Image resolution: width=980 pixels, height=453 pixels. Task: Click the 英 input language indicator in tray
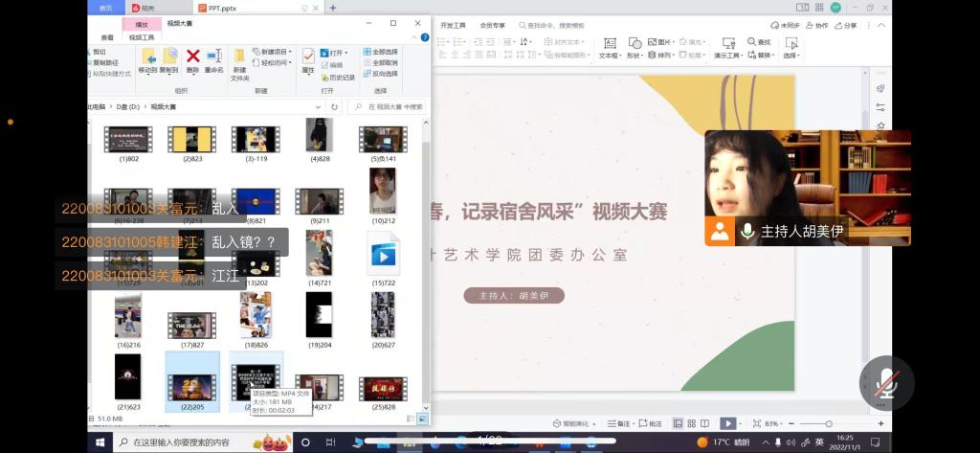(819, 442)
